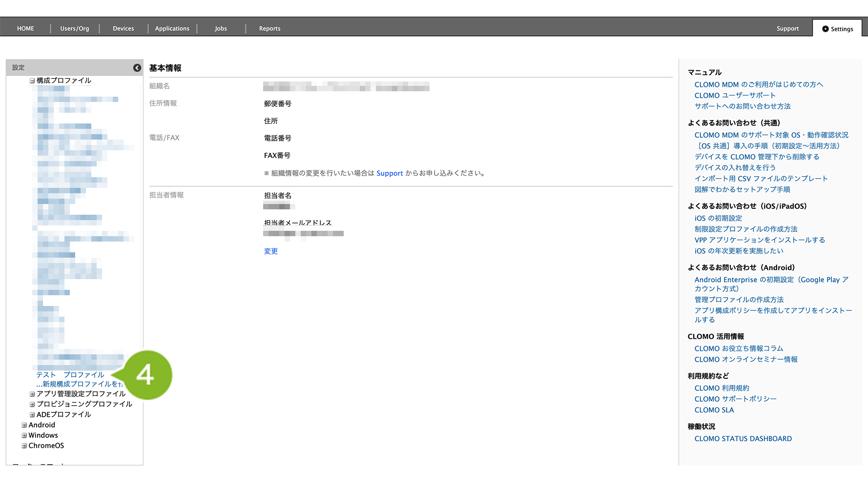
Task: Expand the ADEプロファイル tree node
Action: [32, 415]
